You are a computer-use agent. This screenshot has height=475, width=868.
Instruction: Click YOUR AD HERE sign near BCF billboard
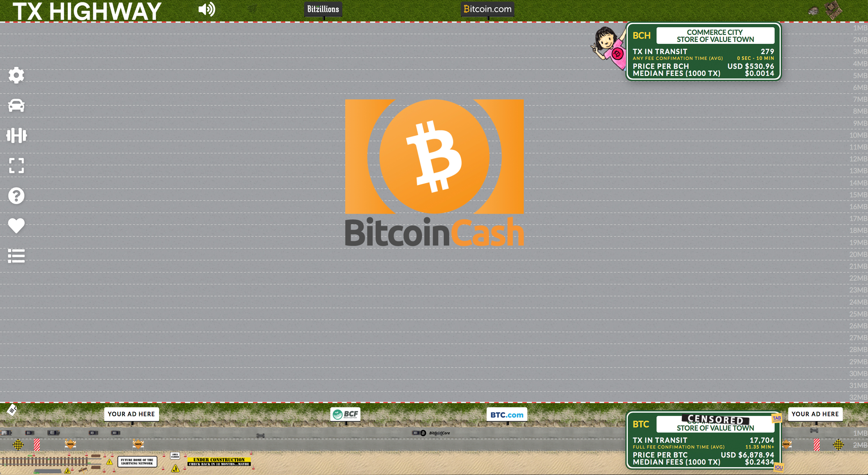[x=131, y=414]
